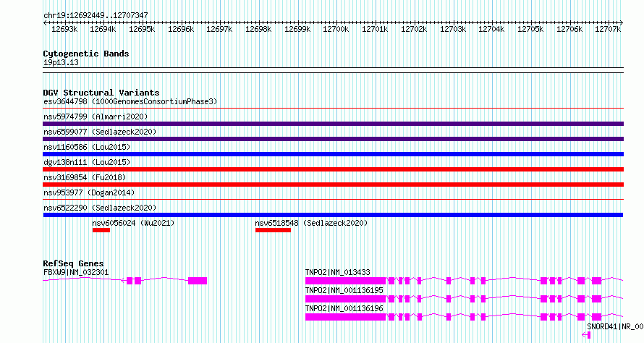Image resolution: width=644 pixels, height=343 pixels.
Task: Click nsv6599077 (Sedlazeck2020) label
Action: (100, 132)
